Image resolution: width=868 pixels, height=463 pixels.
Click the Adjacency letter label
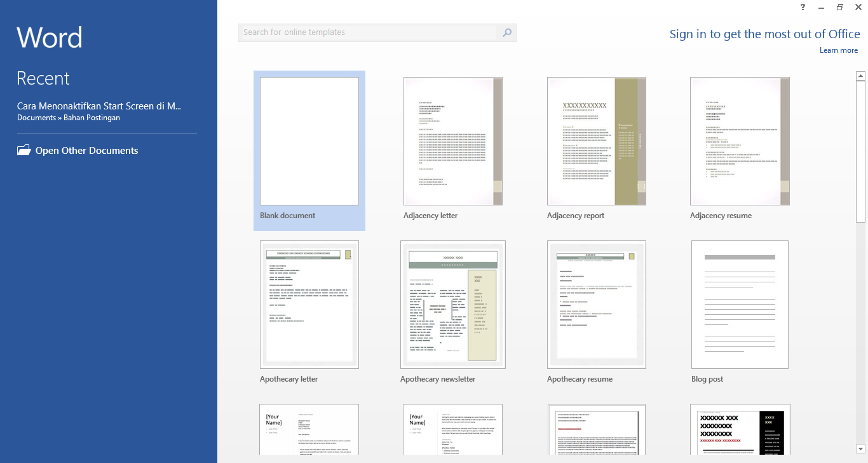pyautogui.click(x=430, y=216)
